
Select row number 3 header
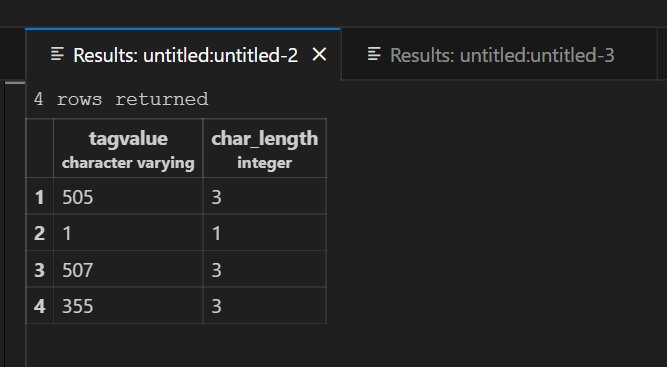coord(40,269)
